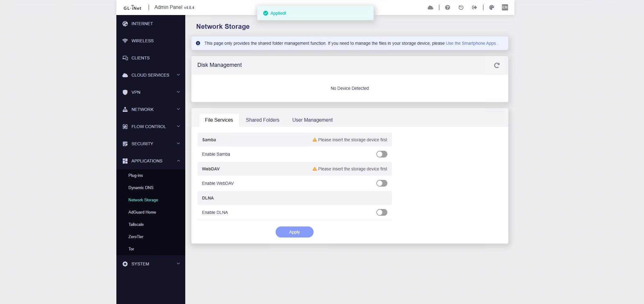Open AdGuard Home in the Applications submenu
The height and width of the screenshot is (304, 644).
click(x=142, y=212)
